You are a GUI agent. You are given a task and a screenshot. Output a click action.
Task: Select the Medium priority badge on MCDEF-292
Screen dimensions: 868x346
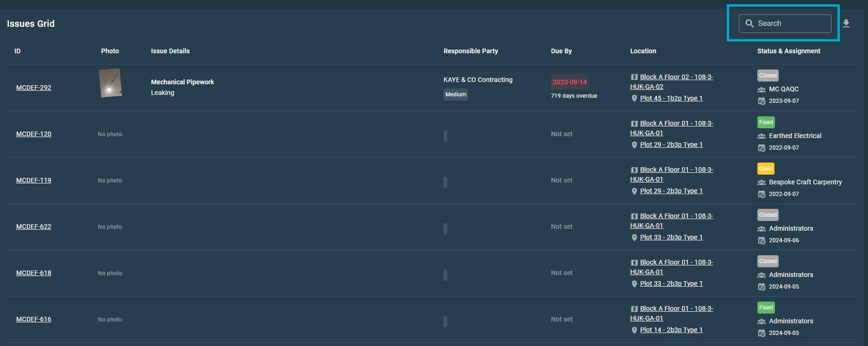pos(456,94)
